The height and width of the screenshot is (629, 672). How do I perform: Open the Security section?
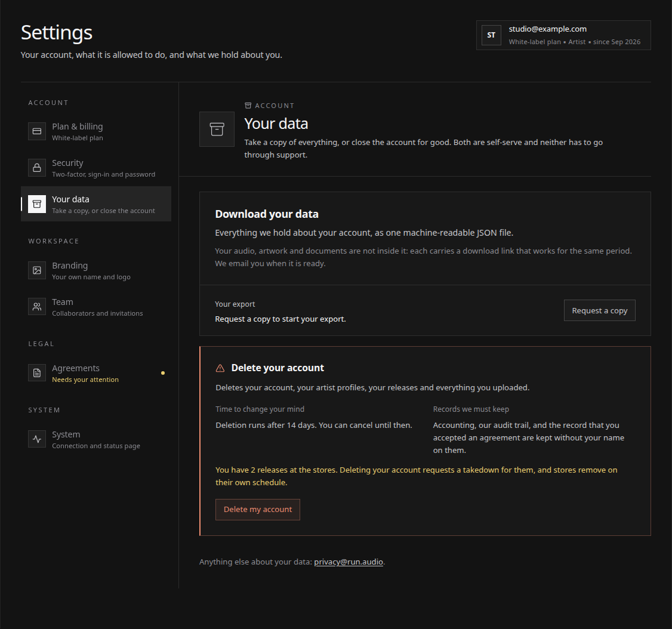pyautogui.click(x=96, y=168)
